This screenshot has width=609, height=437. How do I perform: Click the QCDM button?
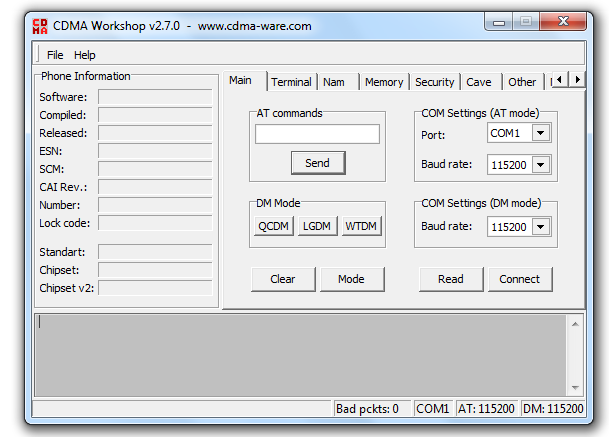pos(273,226)
